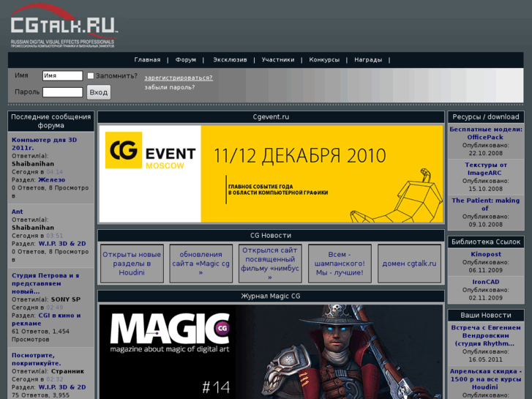532x399 pixels.
Task: Open the Главная menu item
Action: 147,60
